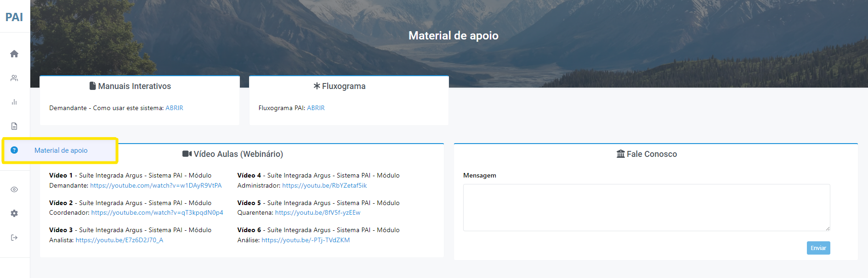868x278 pixels.
Task: Open Vídeo 2 YouTube link qT3kpqdN0p4
Action: tap(157, 212)
